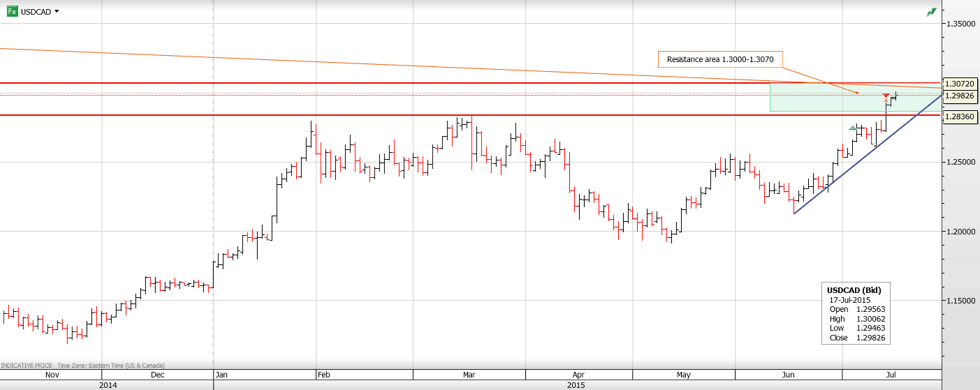This screenshot has width=980, height=390.
Task: Select the USDCAD (Bid) data info box
Action: 856,313
